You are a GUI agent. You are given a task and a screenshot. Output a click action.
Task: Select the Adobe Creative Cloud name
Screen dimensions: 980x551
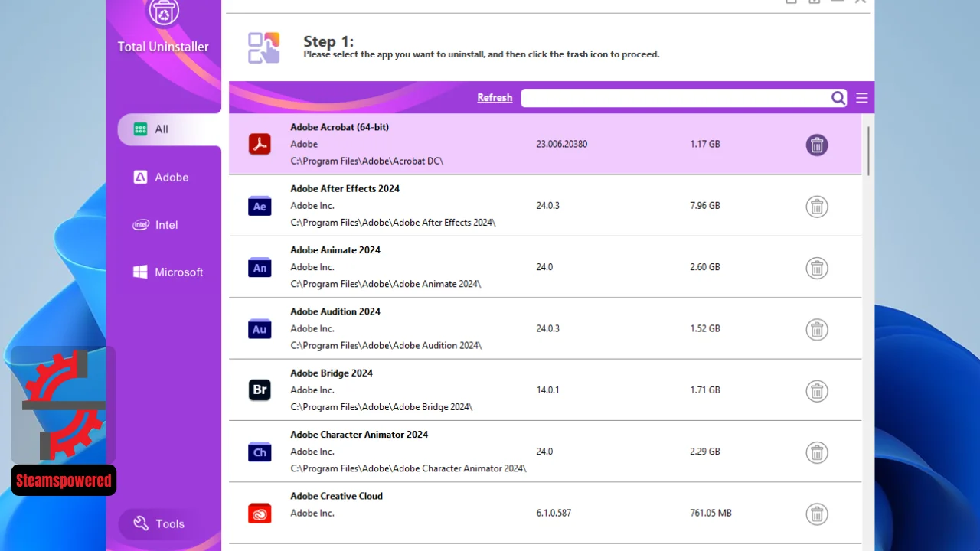point(336,496)
